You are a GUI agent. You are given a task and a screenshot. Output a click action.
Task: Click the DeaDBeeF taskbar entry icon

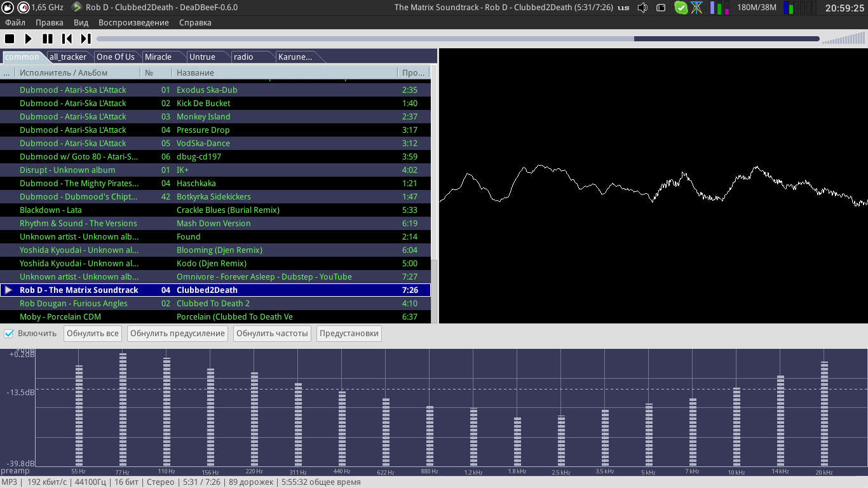[x=77, y=8]
